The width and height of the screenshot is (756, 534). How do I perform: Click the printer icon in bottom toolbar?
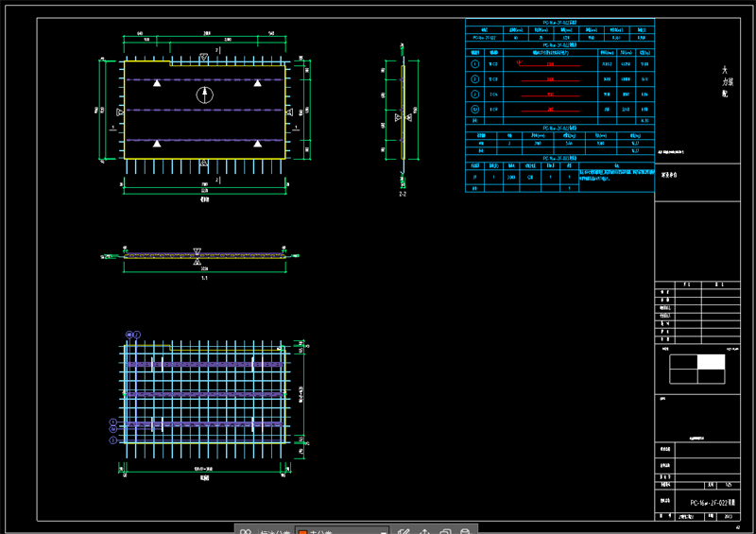(x=465, y=531)
